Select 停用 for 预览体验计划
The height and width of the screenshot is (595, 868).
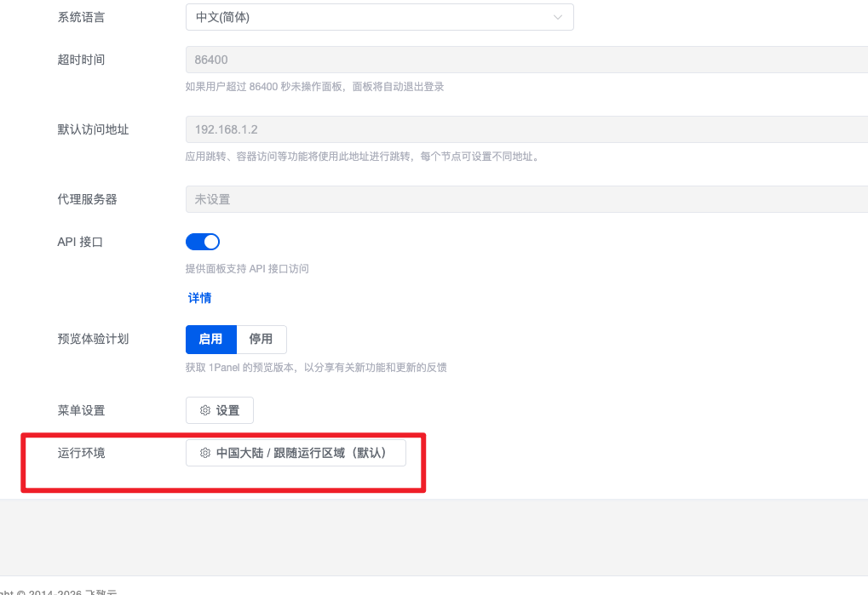pyautogui.click(x=261, y=339)
